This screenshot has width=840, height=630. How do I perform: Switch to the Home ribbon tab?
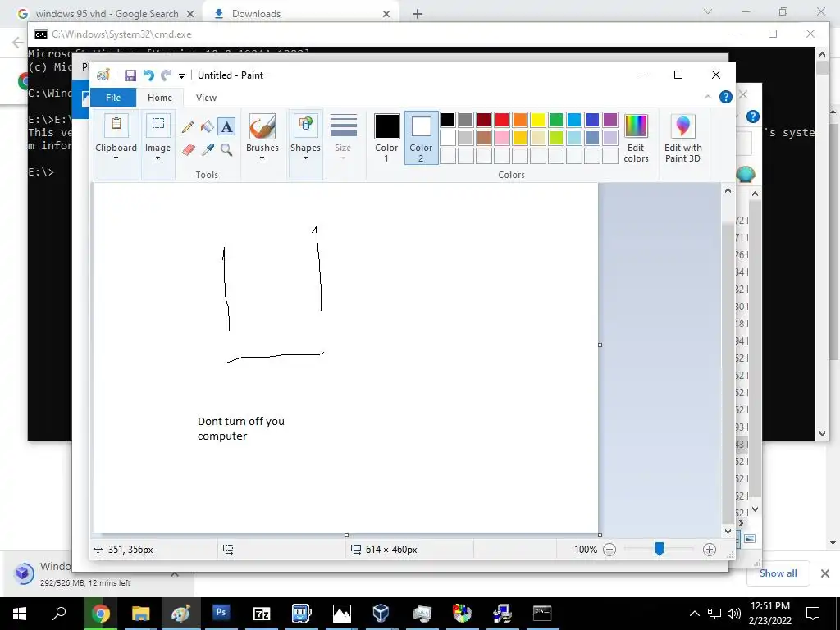coord(160,98)
